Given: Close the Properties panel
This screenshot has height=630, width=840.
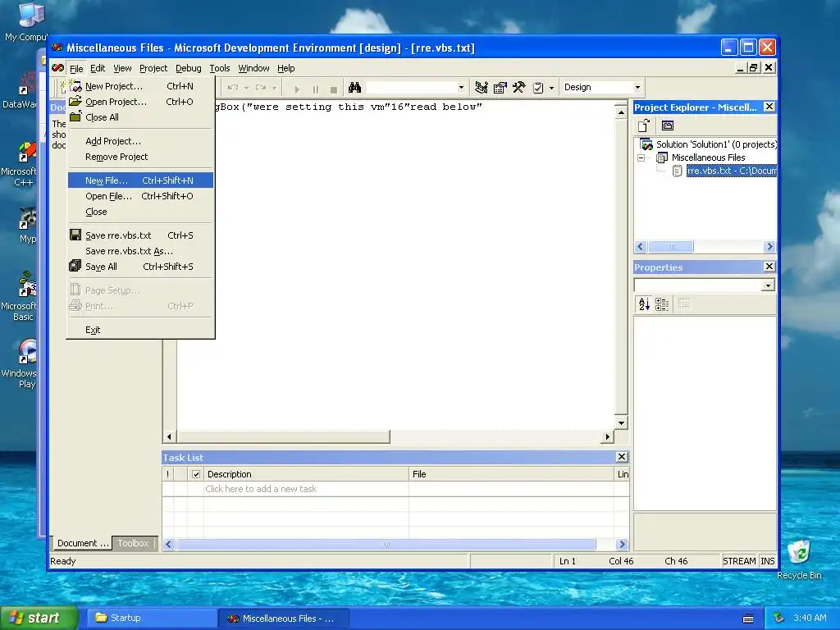Looking at the screenshot, I should click(769, 267).
